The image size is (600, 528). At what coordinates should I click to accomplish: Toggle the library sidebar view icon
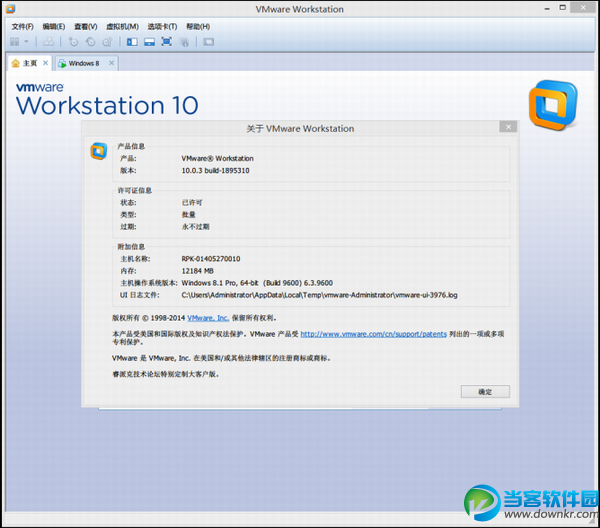pos(132,42)
